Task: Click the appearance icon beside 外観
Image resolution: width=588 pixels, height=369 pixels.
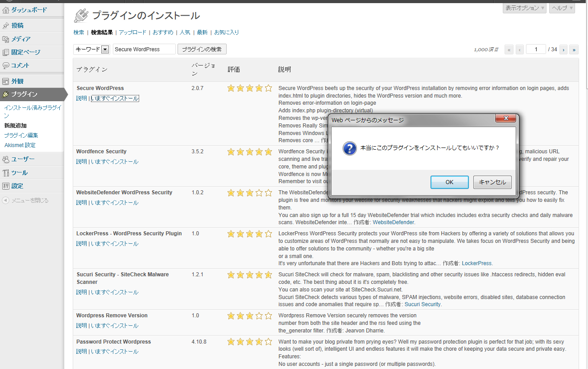Action: pos(6,81)
